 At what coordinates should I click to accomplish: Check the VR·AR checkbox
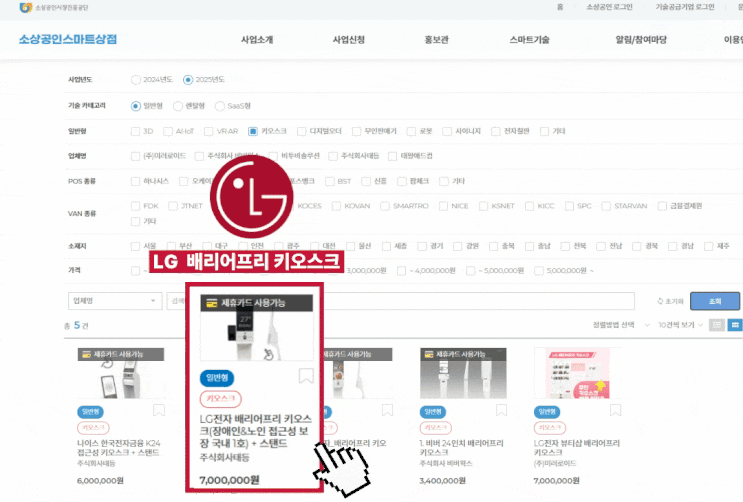[208, 131]
